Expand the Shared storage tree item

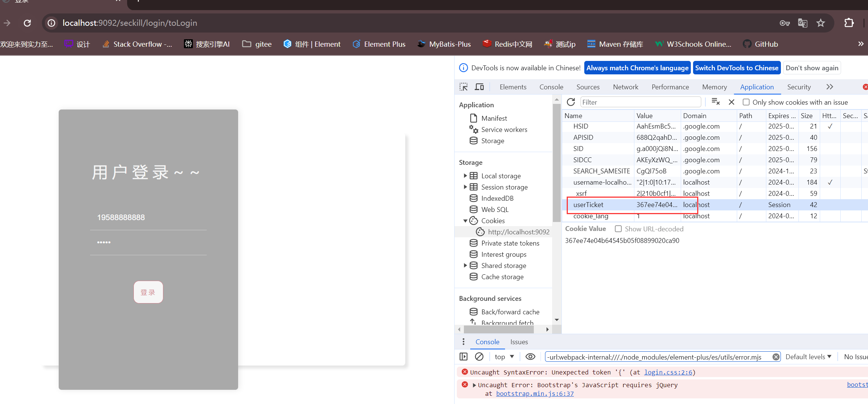465,266
